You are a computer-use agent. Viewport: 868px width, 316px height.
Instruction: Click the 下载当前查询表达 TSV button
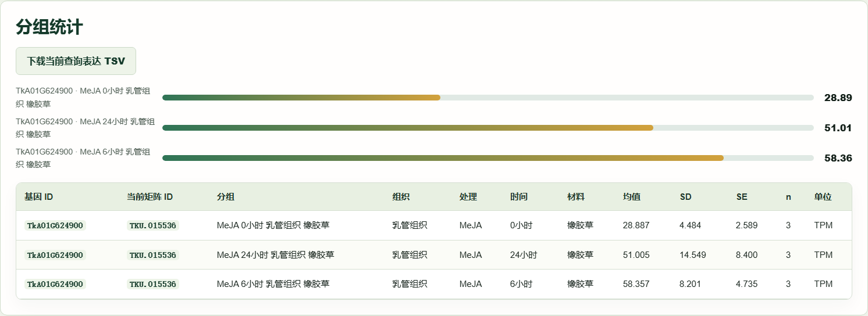pos(76,61)
